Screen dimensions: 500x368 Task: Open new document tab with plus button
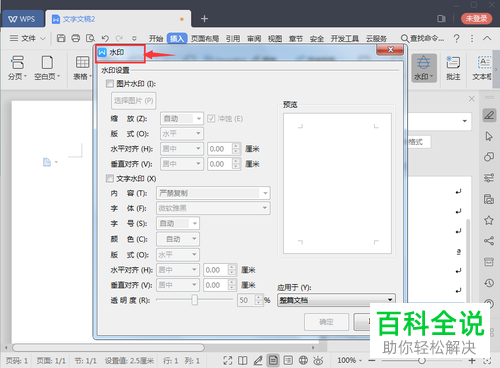(x=204, y=19)
